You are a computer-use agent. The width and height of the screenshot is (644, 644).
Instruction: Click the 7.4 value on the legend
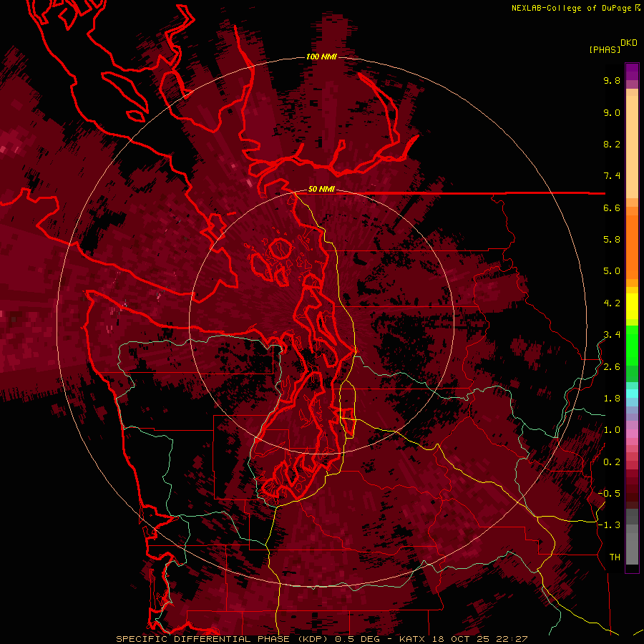(612, 176)
